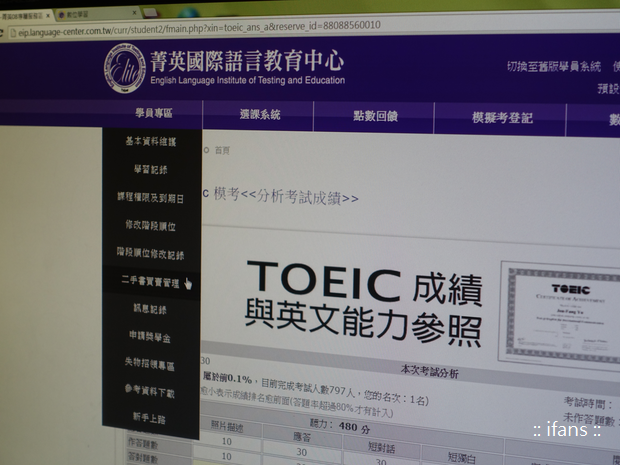The height and width of the screenshot is (465, 620).
Task: Click the 短獨白 column header
Action: point(461,457)
